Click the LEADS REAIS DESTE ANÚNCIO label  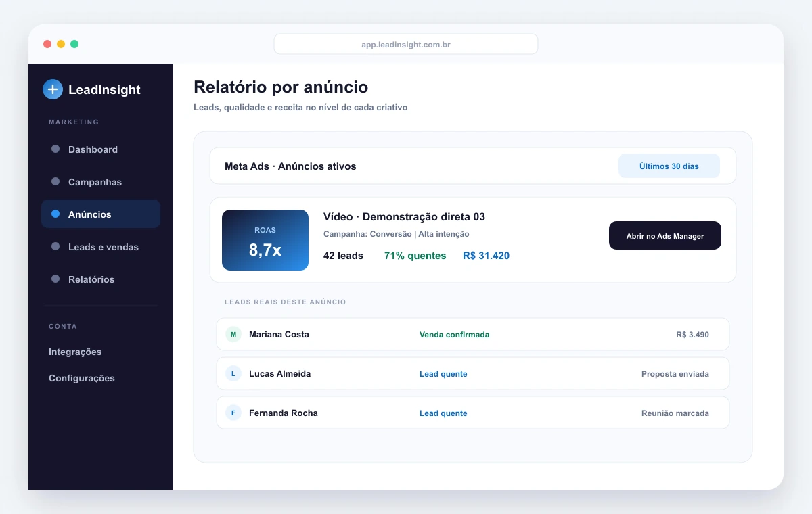pos(285,302)
